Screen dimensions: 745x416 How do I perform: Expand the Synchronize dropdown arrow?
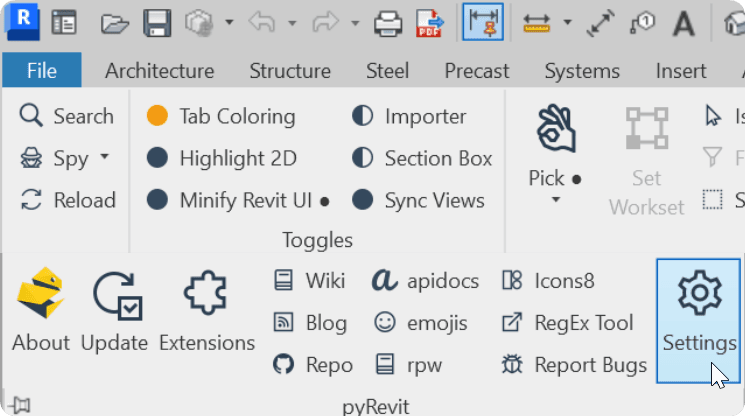pos(229,22)
